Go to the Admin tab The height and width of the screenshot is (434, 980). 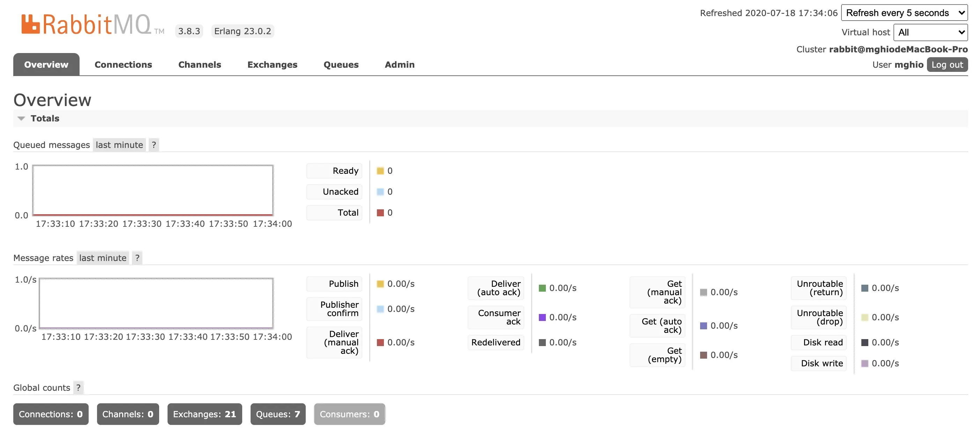(399, 65)
